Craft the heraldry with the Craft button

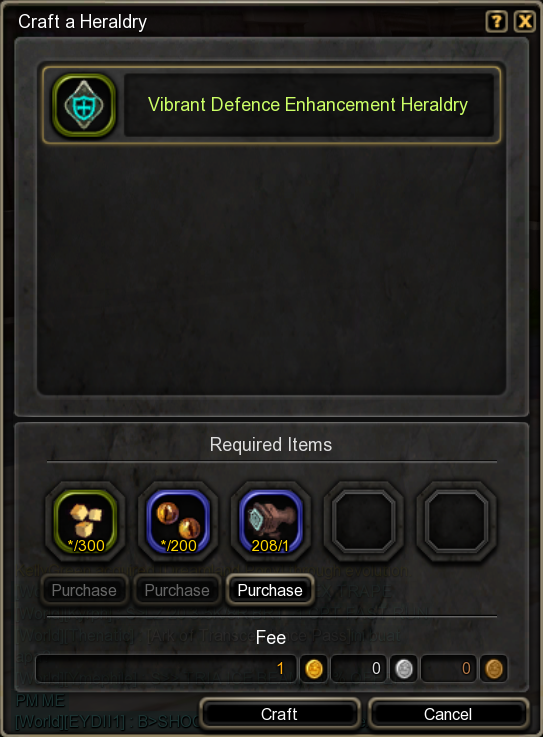[279, 714]
